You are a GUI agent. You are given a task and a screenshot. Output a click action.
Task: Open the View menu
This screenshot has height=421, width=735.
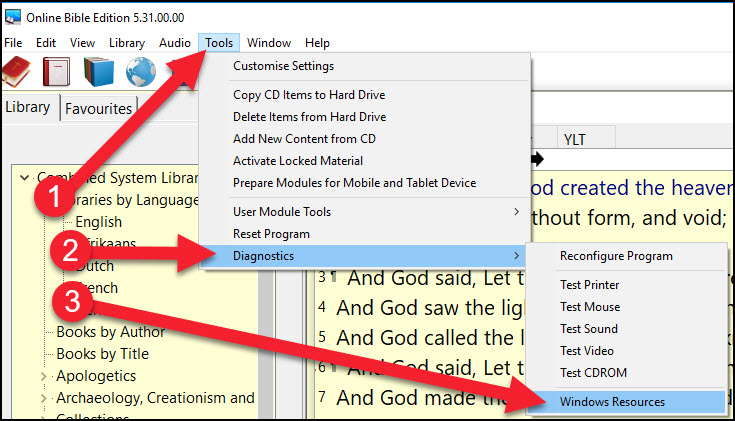pos(82,43)
